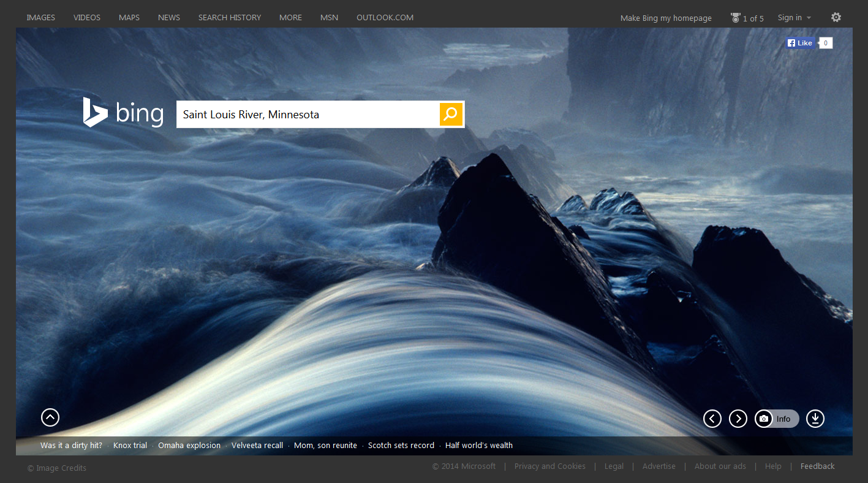Click the Bing logo

coord(123,112)
